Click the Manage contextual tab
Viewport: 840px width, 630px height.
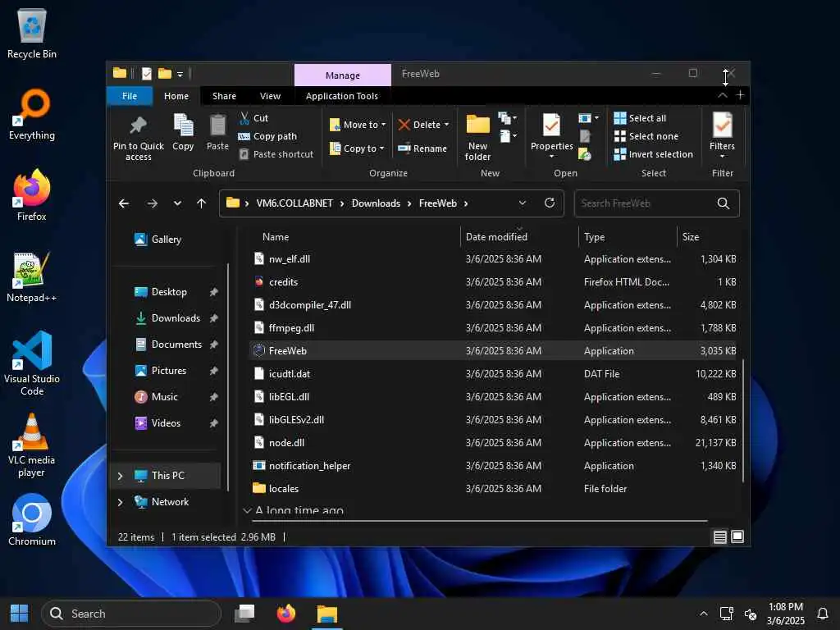click(343, 75)
